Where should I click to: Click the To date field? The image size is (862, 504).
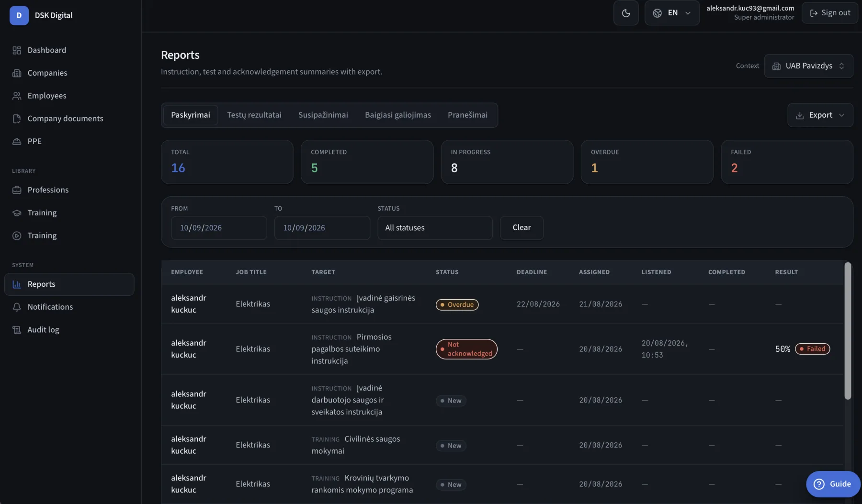point(322,228)
